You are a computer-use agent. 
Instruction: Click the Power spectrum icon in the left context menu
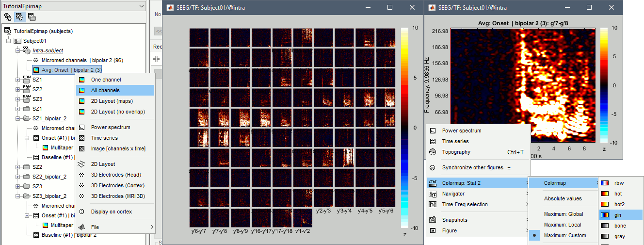pos(82,127)
